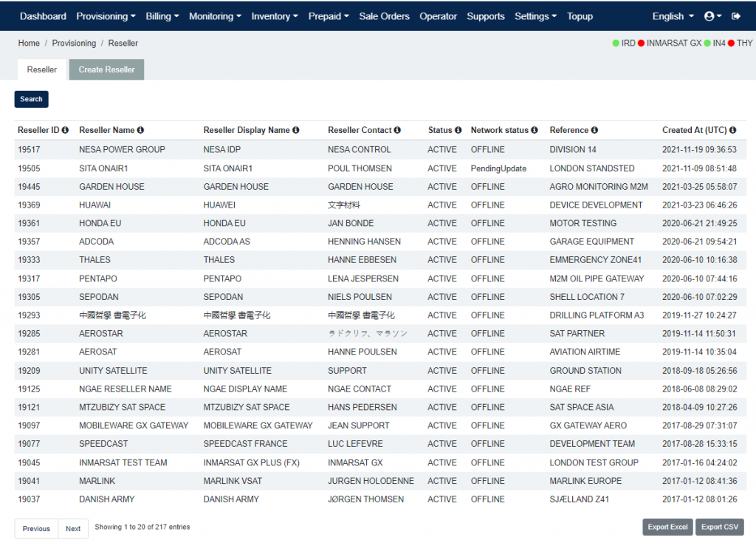
Task: Open Dashboard in the navbar
Action: (x=43, y=16)
